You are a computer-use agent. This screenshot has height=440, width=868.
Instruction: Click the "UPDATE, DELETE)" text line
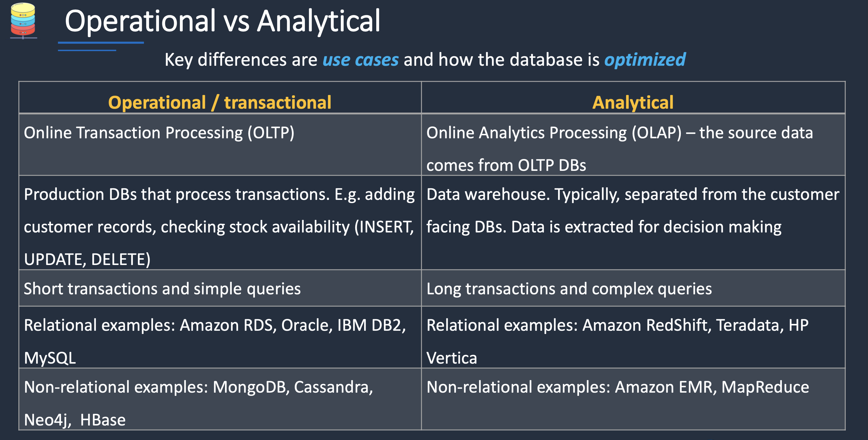coord(87,259)
